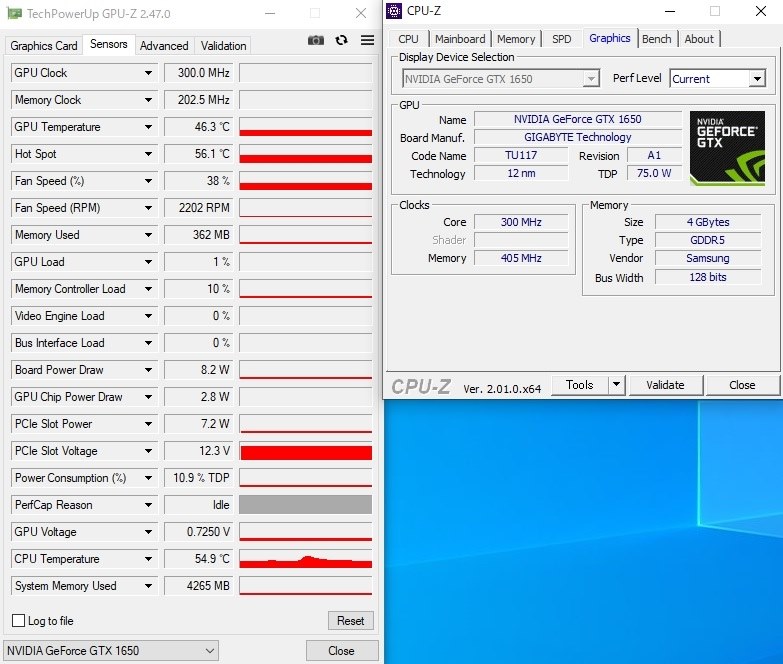783x664 pixels.
Task: Click the GPU-Z app icon in title bar
Action: tap(14, 13)
